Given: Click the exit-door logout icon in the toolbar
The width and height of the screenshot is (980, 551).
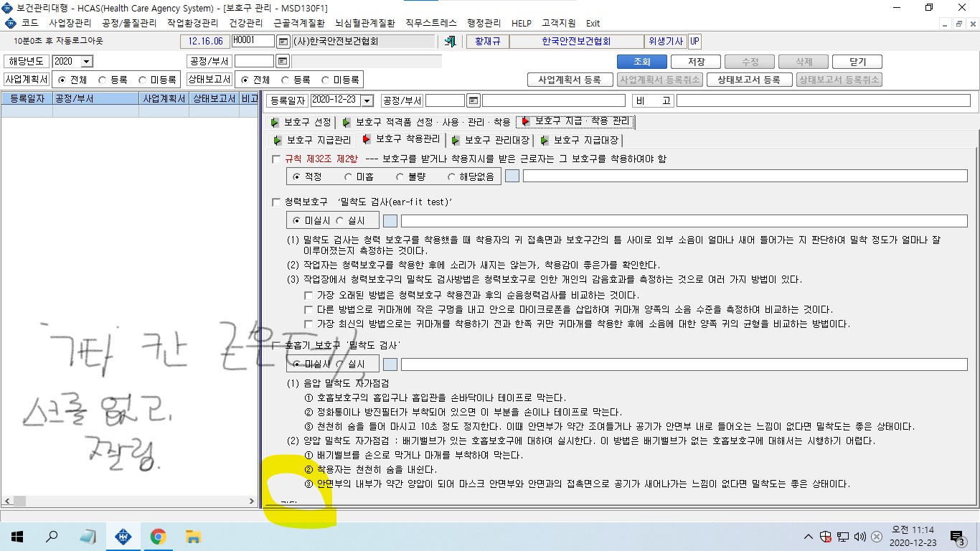Looking at the screenshot, I should coord(451,42).
